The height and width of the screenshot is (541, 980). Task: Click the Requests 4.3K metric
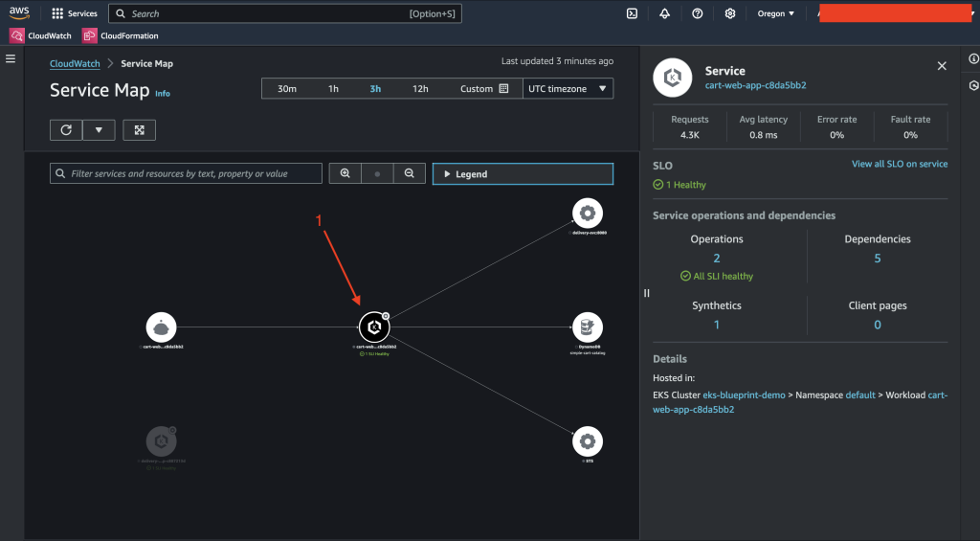(x=689, y=127)
